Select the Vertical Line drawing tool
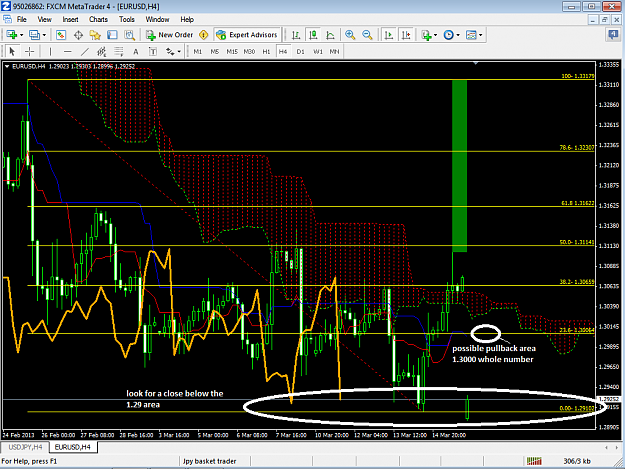This screenshot has width=625, height=469. pyautogui.click(x=50, y=51)
